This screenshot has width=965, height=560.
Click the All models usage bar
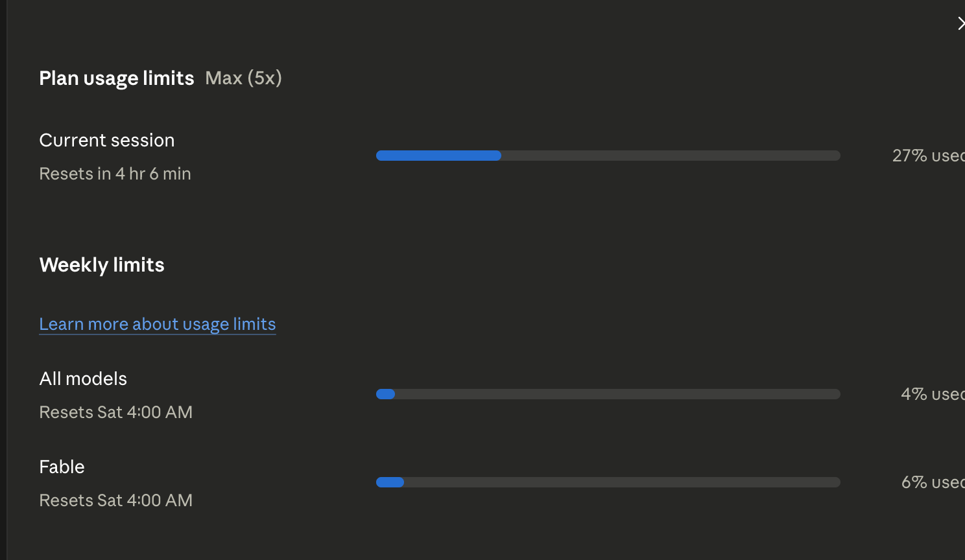[x=608, y=394]
